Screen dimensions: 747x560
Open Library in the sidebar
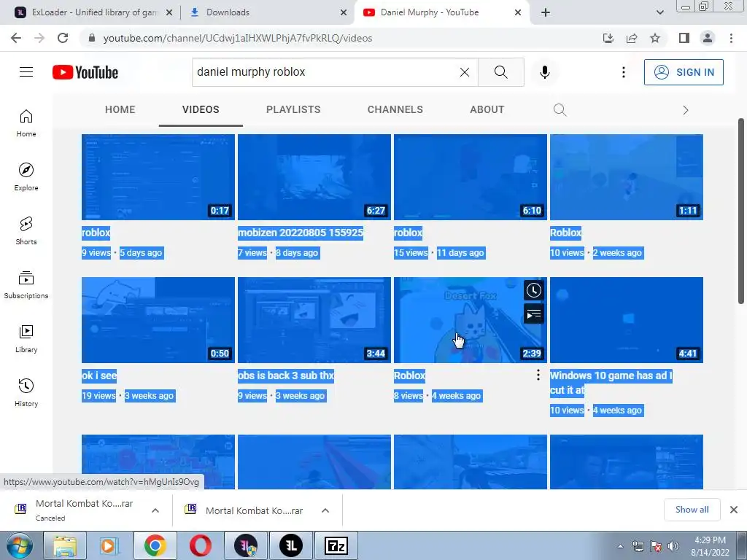(x=26, y=338)
